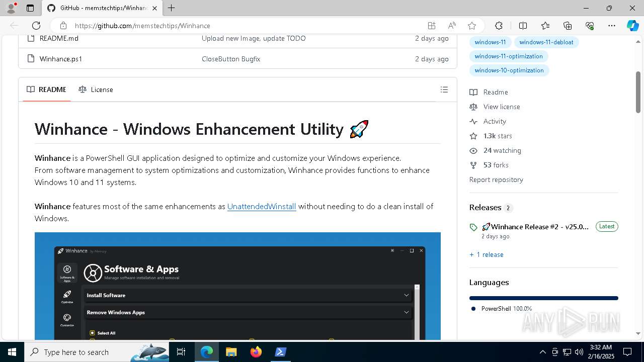Viewport: 644px width, 362px height.
Task: Close the GitHub Winhance browser tab
Action: pyautogui.click(x=154, y=8)
